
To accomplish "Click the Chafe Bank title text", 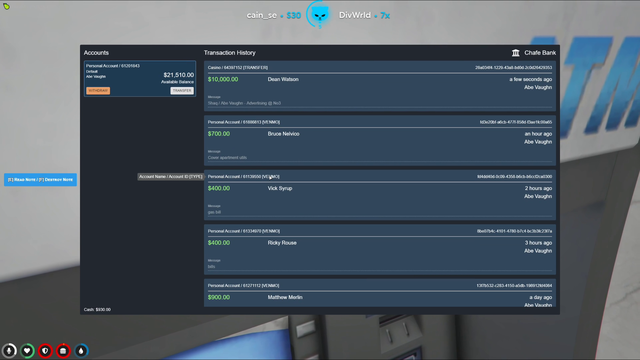I will [540, 53].
